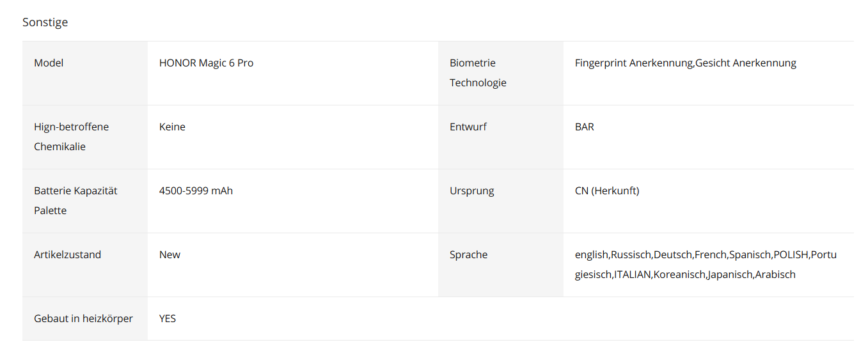Select Batterie Kapazität Palette label
868x363 pixels.
point(75,201)
